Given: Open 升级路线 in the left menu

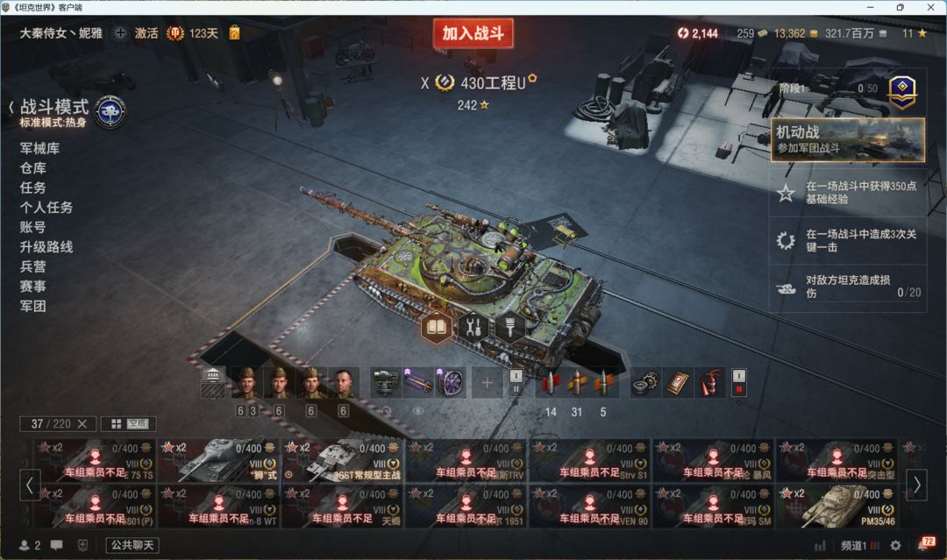Looking at the screenshot, I should tap(46, 247).
